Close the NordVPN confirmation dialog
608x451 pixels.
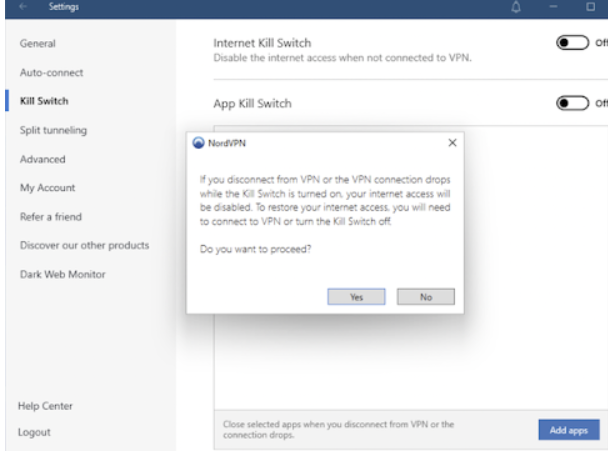[x=452, y=143]
